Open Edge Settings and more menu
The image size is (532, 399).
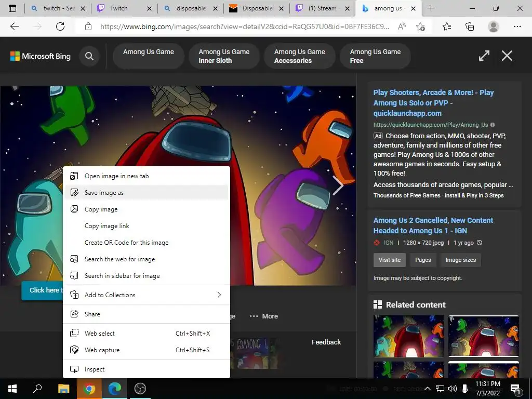(x=517, y=26)
